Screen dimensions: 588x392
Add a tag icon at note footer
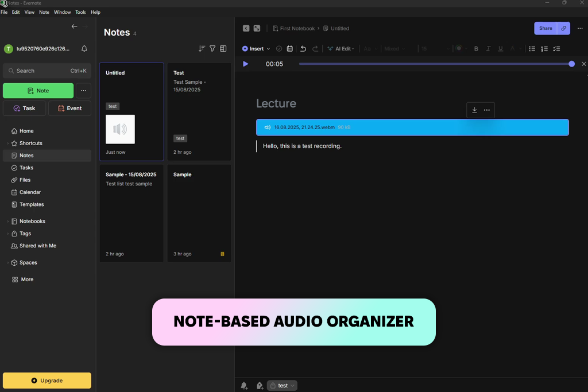click(x=260, y=385)
